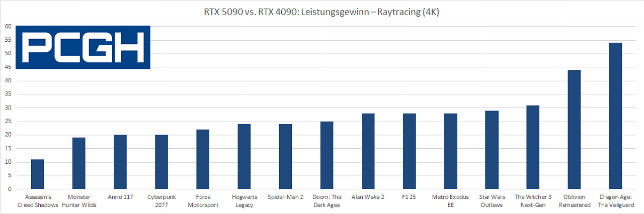
Task: Click the Monster Hunter Wilds bar
Action: pyautogui.click(x=79, y=163)
